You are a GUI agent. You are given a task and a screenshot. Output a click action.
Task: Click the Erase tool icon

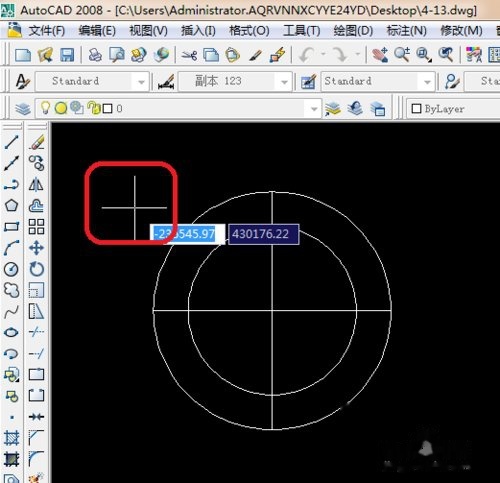click(36, 142)
